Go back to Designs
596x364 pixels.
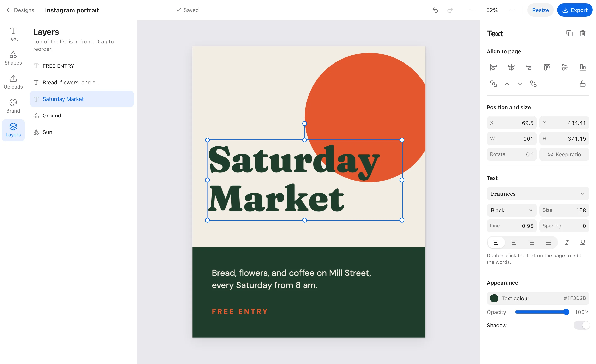[x=20, y=10]
